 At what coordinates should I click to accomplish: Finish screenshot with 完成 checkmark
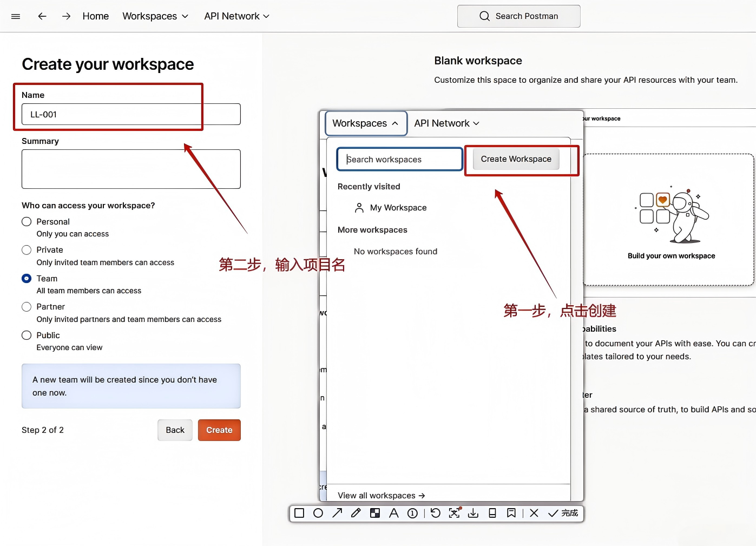pyautogui.click(x=563, y=513)
